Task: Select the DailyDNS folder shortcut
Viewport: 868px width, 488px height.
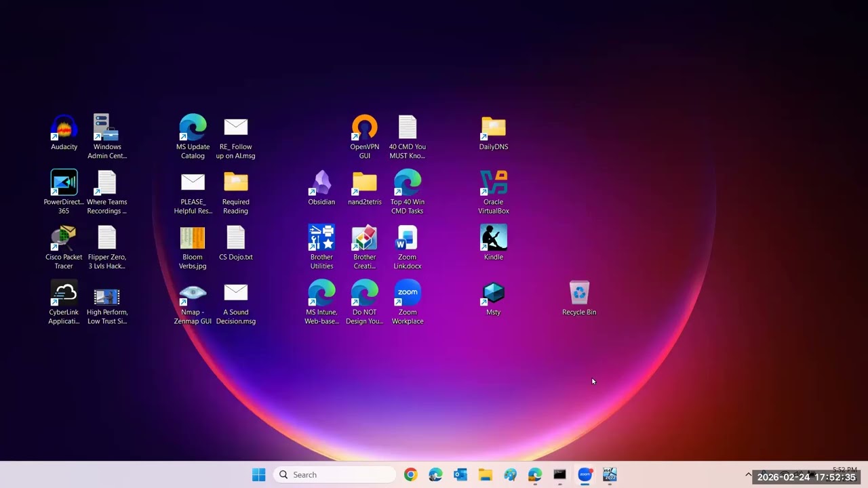Action: click(494, 133)
